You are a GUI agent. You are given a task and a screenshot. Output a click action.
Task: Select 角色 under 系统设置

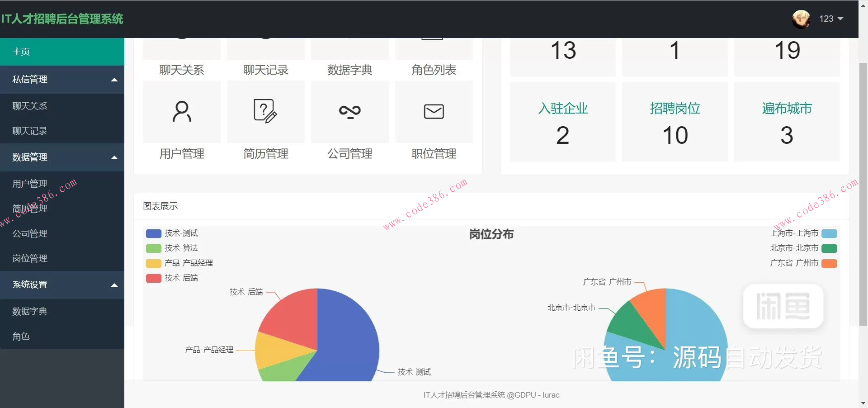point(20,336)
